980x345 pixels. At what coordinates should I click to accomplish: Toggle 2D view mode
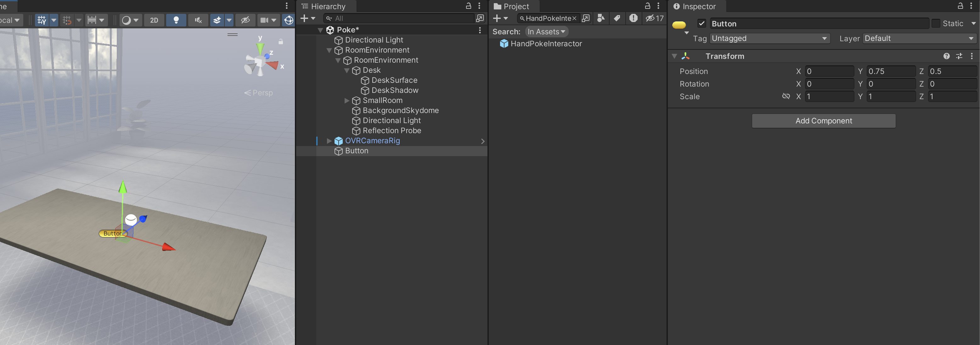(154, 20)
